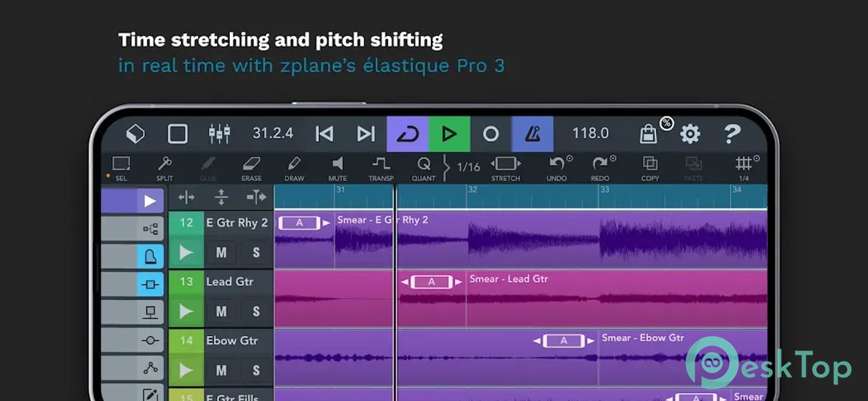Image resolution: width=868 pixels, height=401 pixels.
Task: Click the 31.2.4 position display
Action: tap(273, 133)
